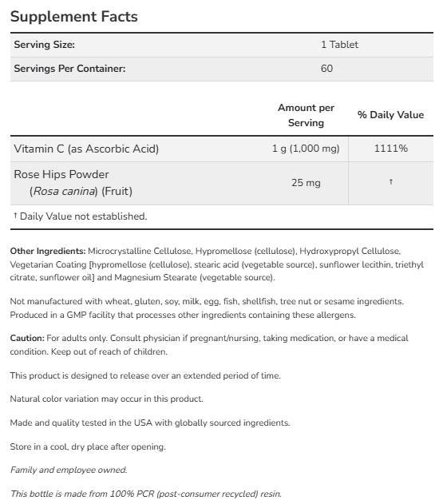Click the Other Ingredients bold label
The height and width of the screenshot is (504, 443).
[48, 251]
